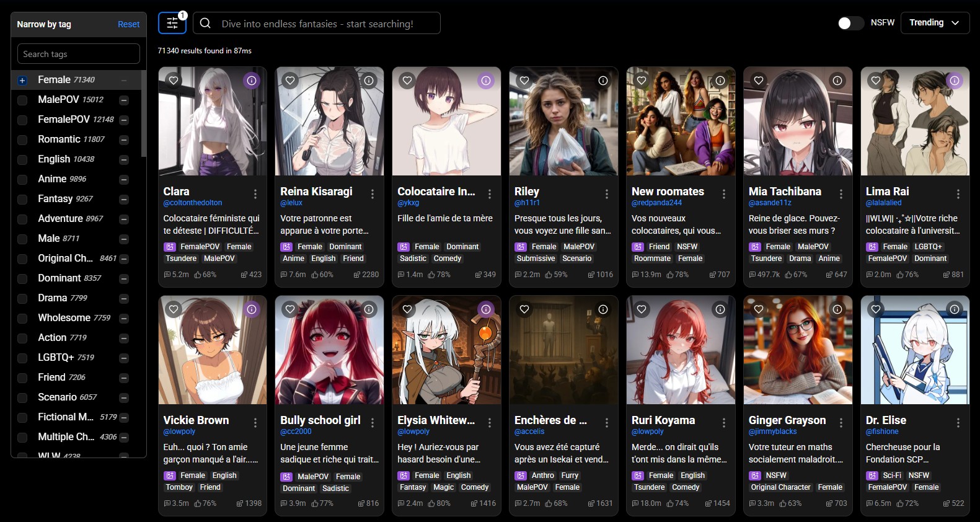The image size is (980, 522).
Task: Click the tag list scrollbar
Action: [144, 113]
